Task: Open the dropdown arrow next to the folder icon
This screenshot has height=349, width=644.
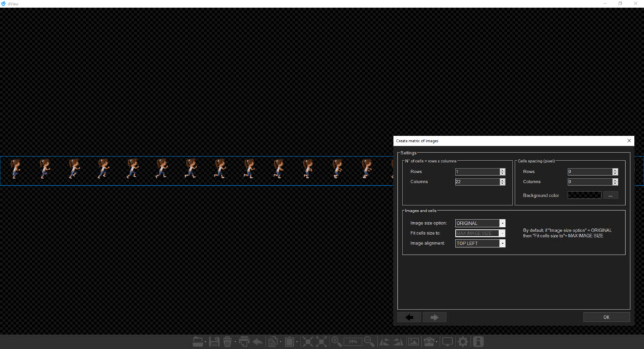Action: click(x=205, y=342)
